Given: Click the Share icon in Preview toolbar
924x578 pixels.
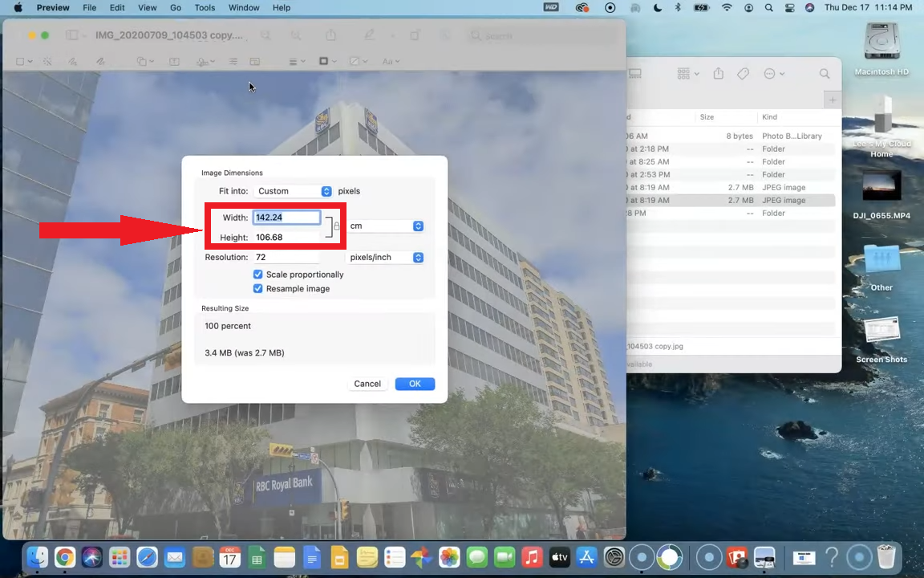Looking at the screenshot, I should point(331,35).
